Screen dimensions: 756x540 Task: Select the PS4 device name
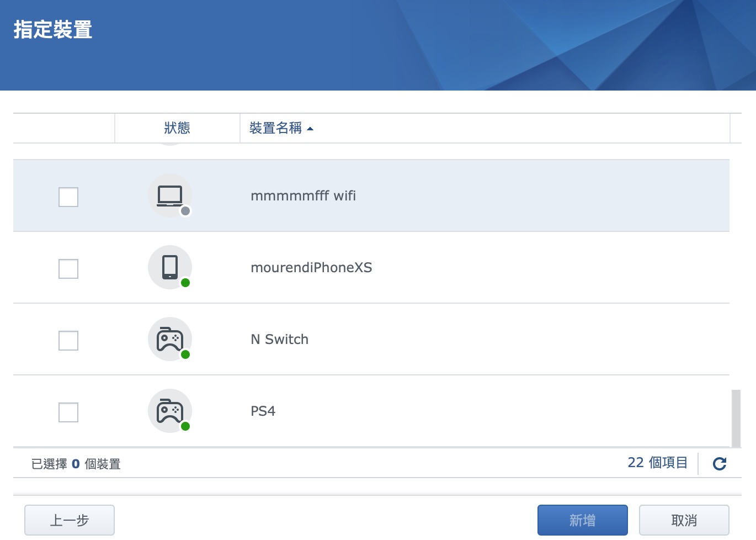point(263,411)
